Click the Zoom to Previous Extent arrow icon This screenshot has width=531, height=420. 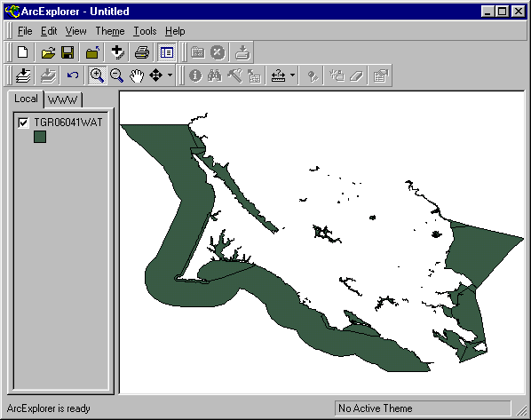(73, 75)
